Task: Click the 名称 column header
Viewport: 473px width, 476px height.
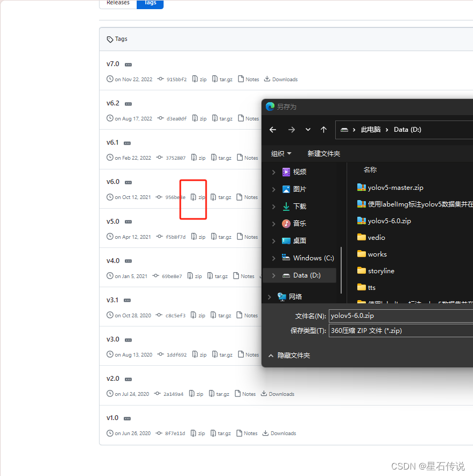Action: (x=370, y=170)
